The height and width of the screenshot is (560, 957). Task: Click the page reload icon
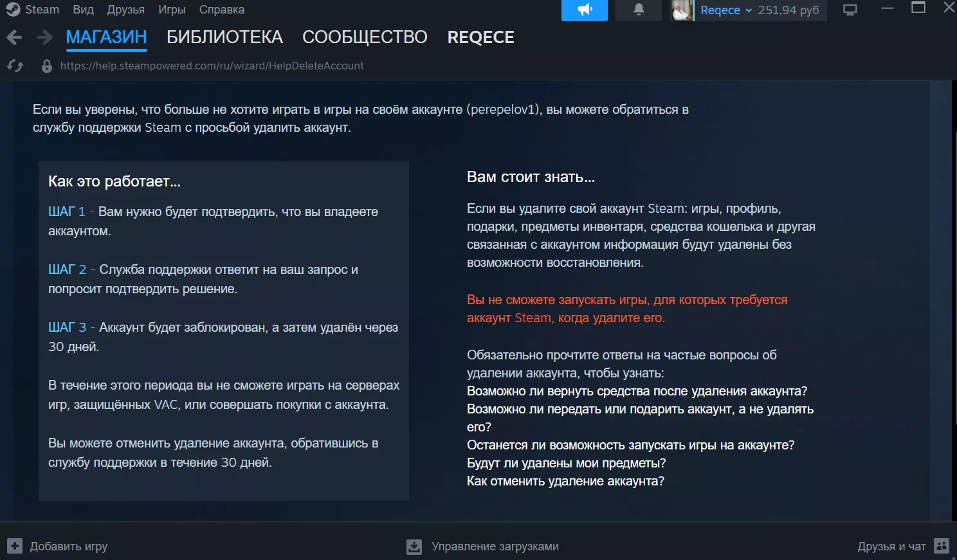15,66
